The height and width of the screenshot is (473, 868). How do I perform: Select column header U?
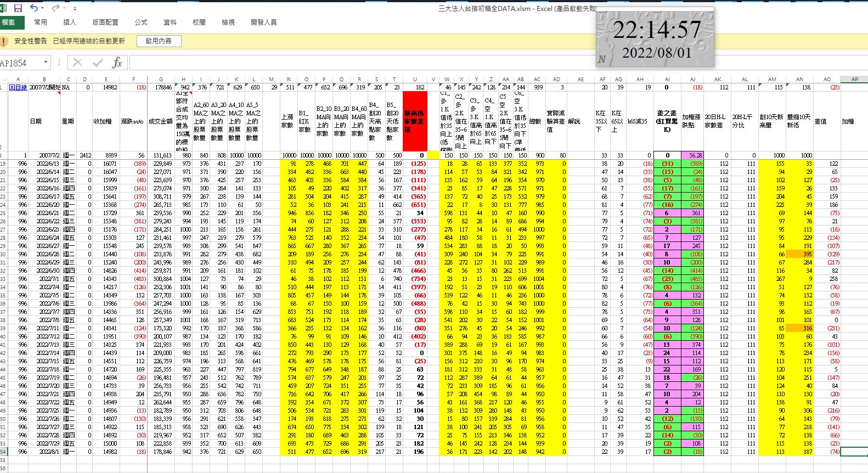[414, 80]
